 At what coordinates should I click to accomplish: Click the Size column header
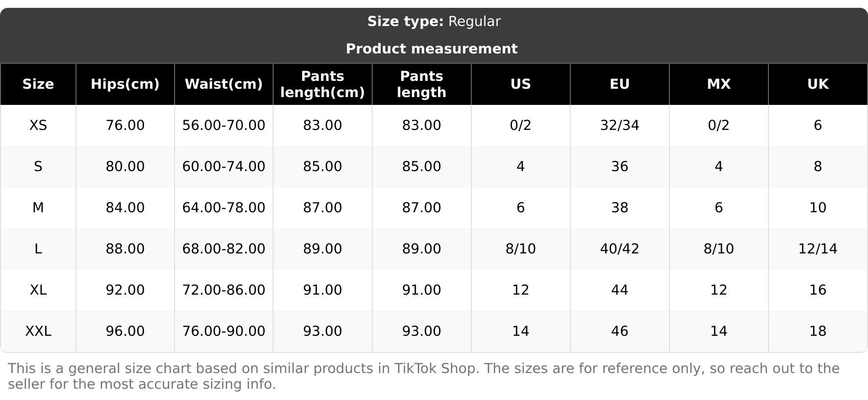(38, 84)
